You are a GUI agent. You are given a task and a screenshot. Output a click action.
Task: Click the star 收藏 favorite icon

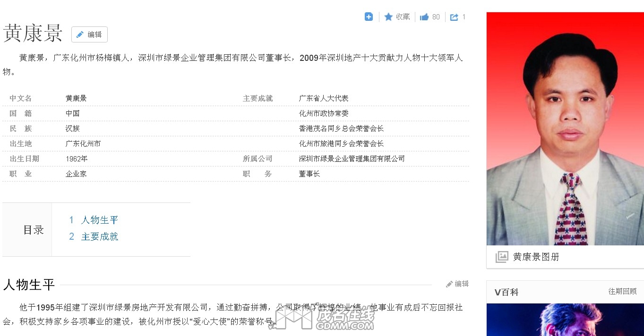point(388,17)
